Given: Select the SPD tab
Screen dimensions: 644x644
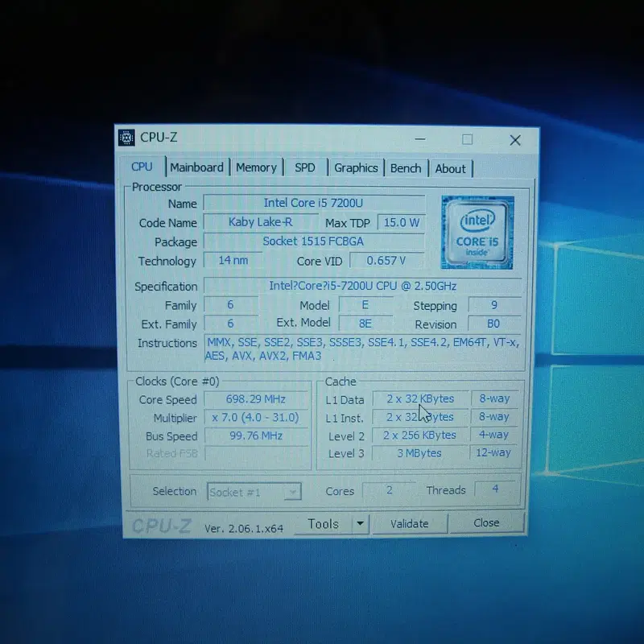Looking at the screenshot, I should 305,167.
